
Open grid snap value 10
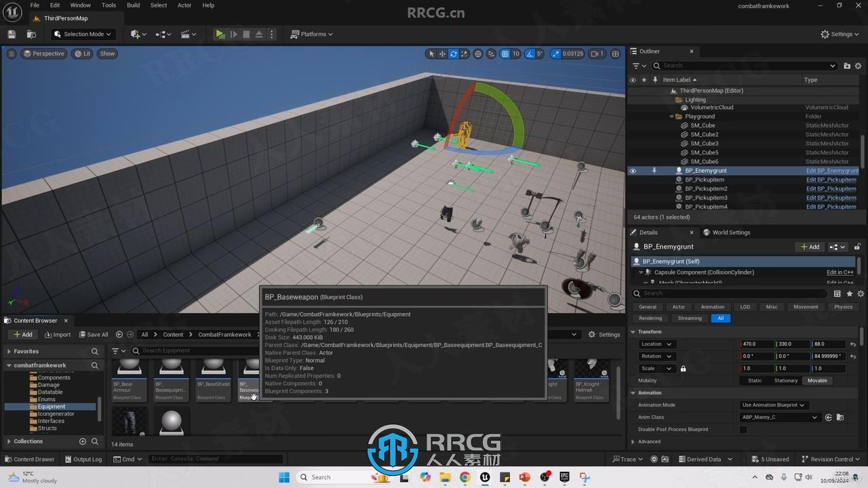click(516, 54)
